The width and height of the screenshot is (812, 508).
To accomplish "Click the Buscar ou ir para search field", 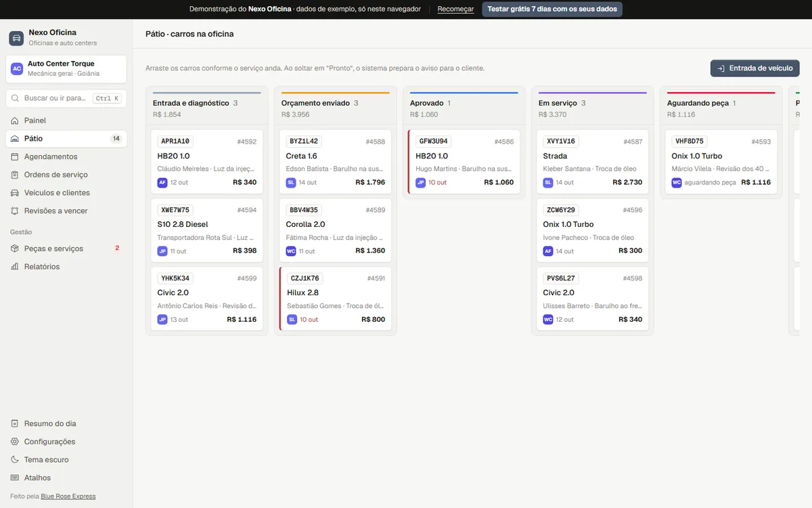I will pyautogui.click(x=66, y=98).
